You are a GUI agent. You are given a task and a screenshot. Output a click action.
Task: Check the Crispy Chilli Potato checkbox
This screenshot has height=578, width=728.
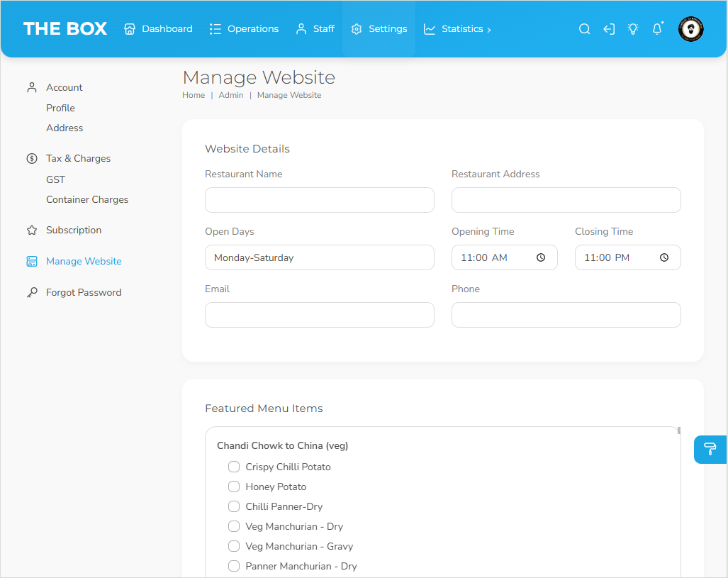pyautogui.click(x=234, y=467)
